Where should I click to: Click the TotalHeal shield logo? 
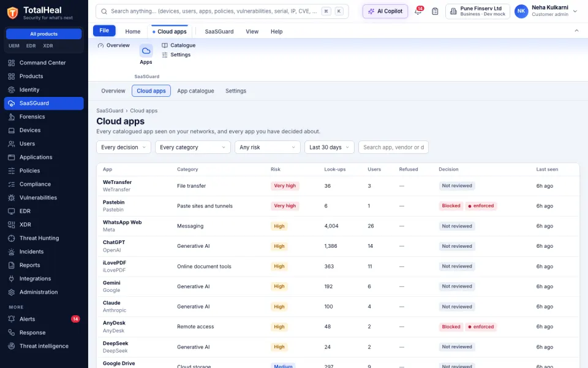click(x=12, y=13)
